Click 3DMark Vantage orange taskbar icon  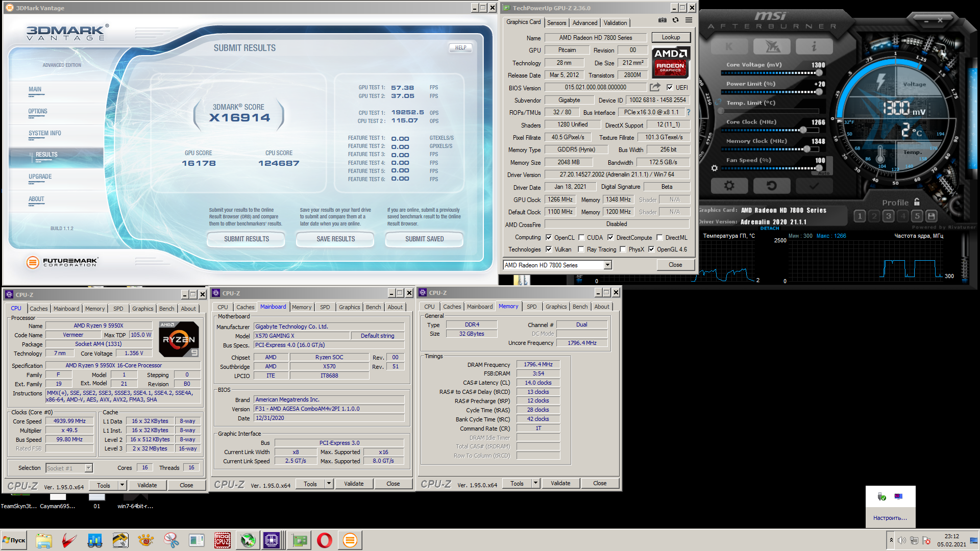pyautogui.click(x=350, y=540)
